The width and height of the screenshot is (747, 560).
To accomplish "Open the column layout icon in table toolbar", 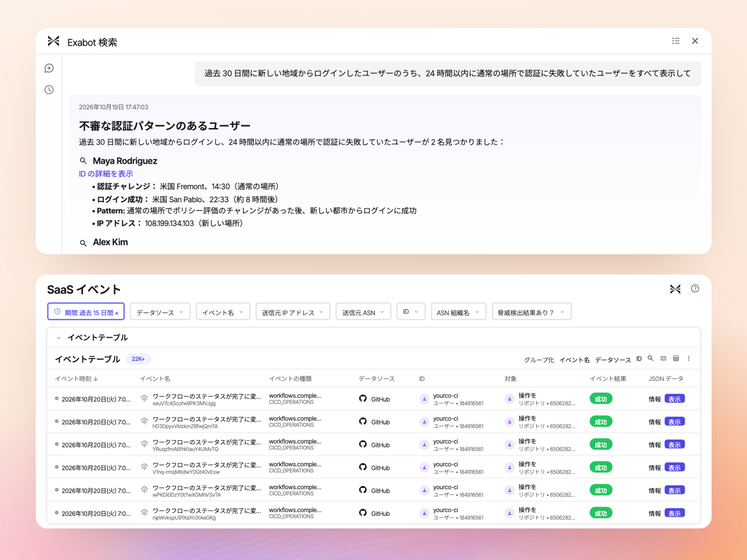I will [x=663, y=359].
